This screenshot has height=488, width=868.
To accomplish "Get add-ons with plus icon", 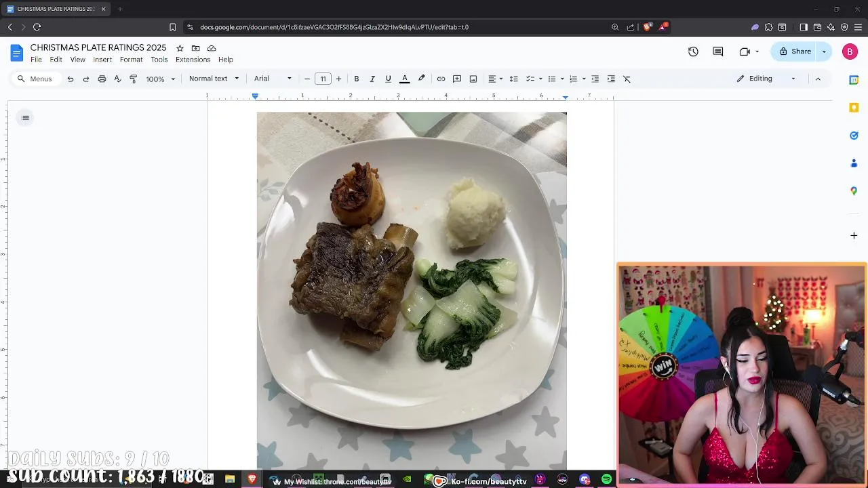I will pyautogui.click(x=854, y=235).
